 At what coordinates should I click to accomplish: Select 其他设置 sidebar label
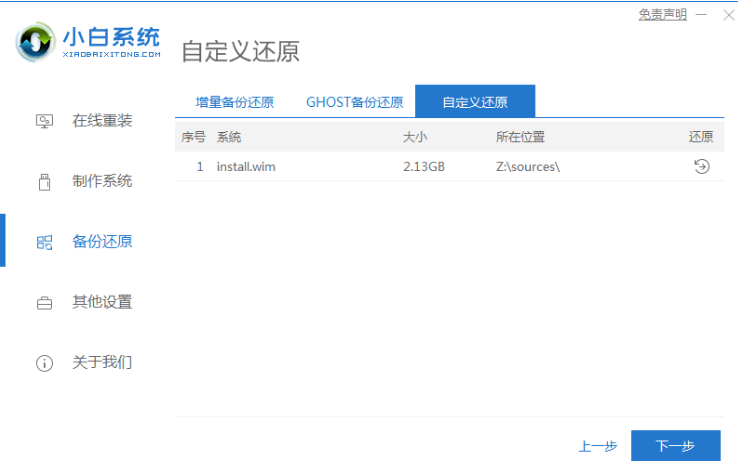click(x=102, y=302)
